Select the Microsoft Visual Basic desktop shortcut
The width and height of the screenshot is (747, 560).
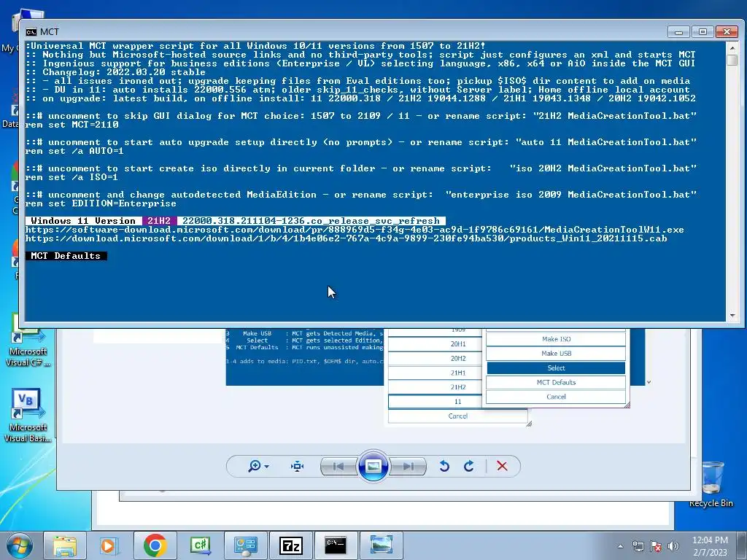coord(28,416)
